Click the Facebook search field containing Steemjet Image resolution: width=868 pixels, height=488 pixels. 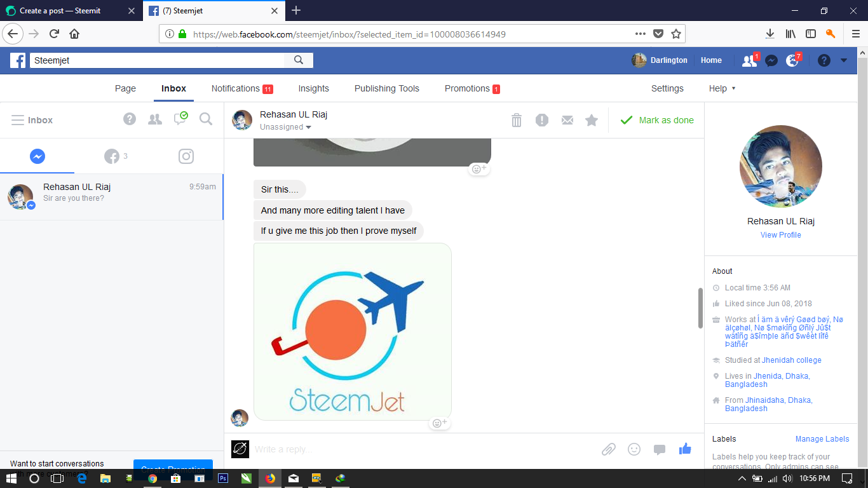157,60
